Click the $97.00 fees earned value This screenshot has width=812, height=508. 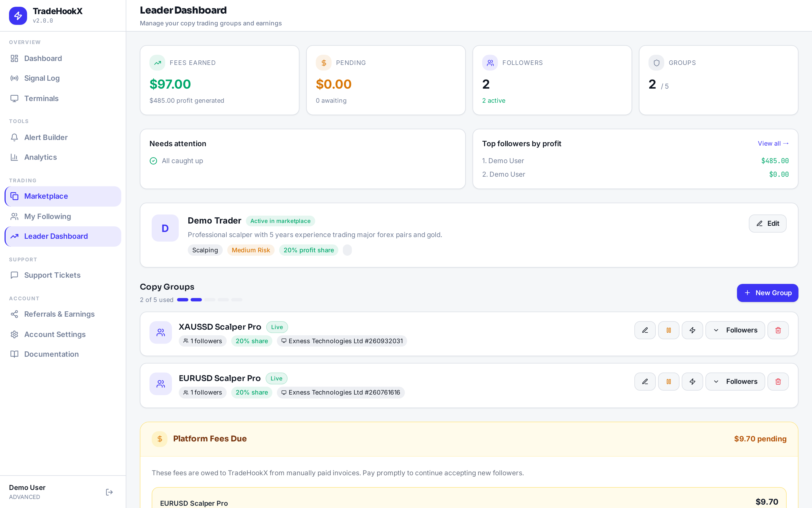point(170,84)
